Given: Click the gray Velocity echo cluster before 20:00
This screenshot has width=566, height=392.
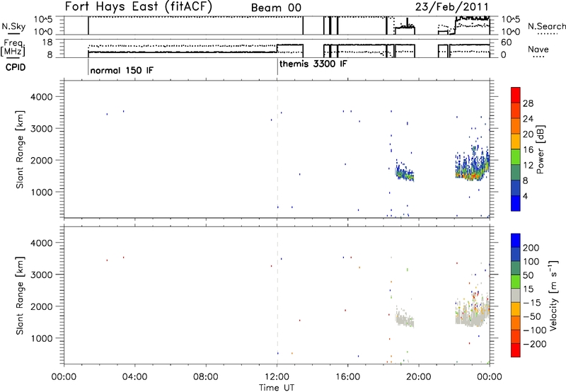Looking at the screenshot, I should [x=405, y=318].
